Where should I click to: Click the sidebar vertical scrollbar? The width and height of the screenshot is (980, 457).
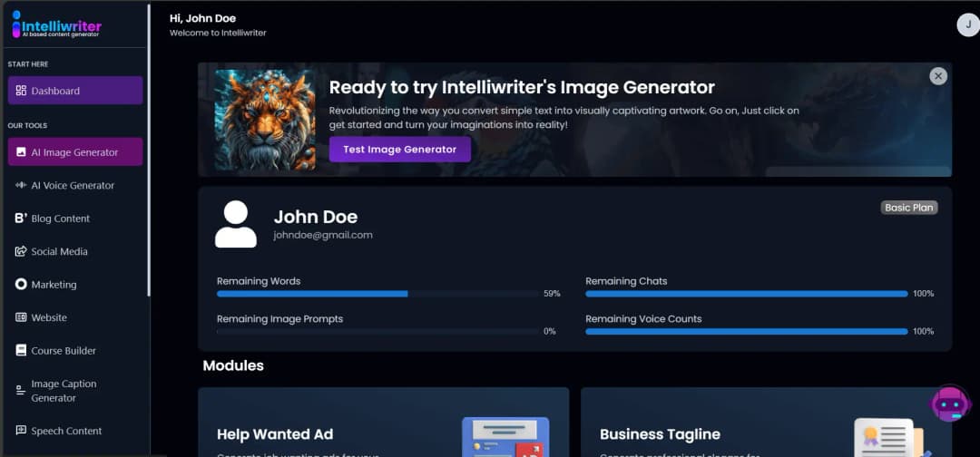tap(148, 150)
